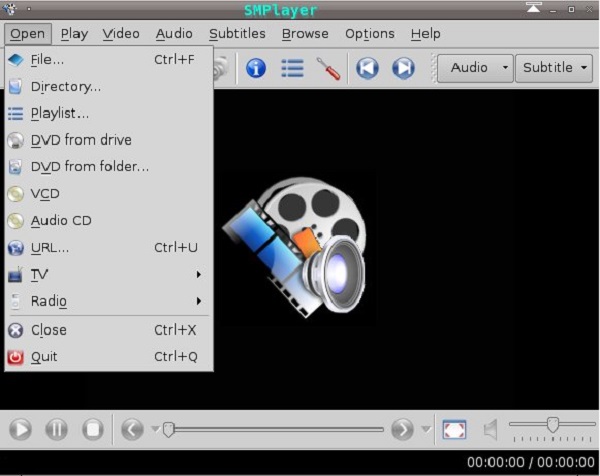Expand the TV submenu
This screenshot has width=600, height=476.
(x=109, y=274)
